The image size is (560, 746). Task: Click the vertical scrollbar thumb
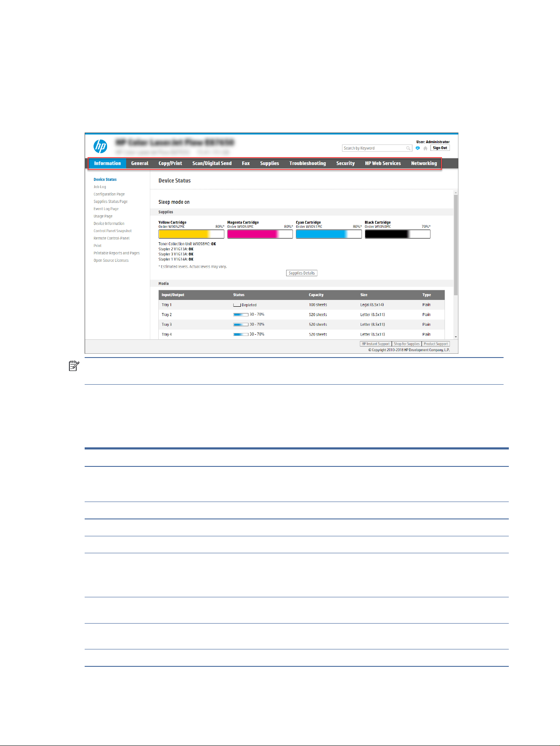click(x=456, y=245)
